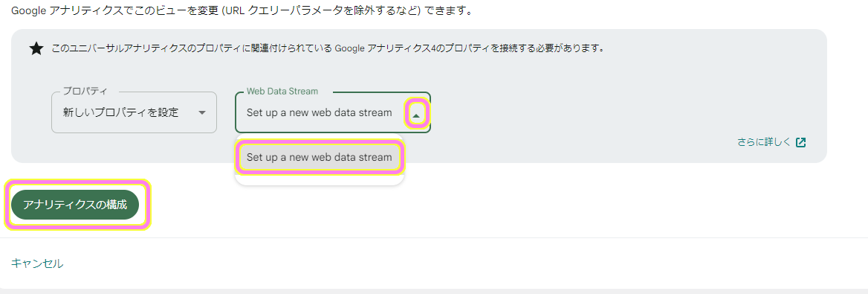Open the 新しいプロパティを設定 combo box
This screenshot has width=868, height=294.
[134, 112]
